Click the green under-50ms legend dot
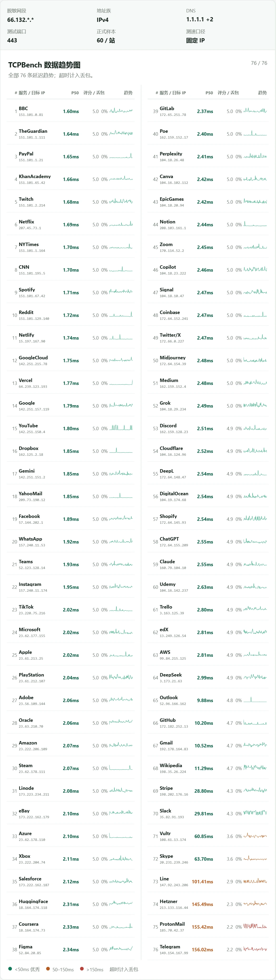 [10, 969]
